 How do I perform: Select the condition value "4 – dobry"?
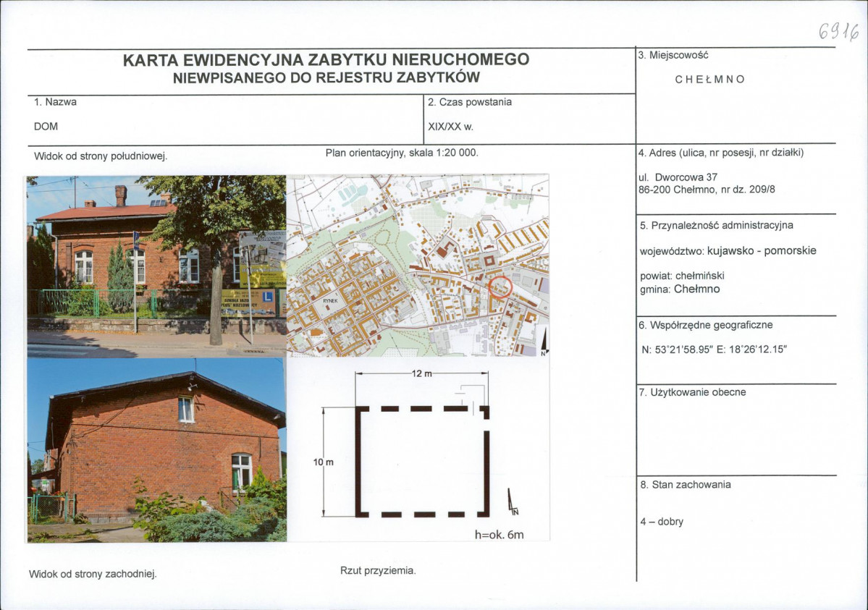[x=662, y=522]
